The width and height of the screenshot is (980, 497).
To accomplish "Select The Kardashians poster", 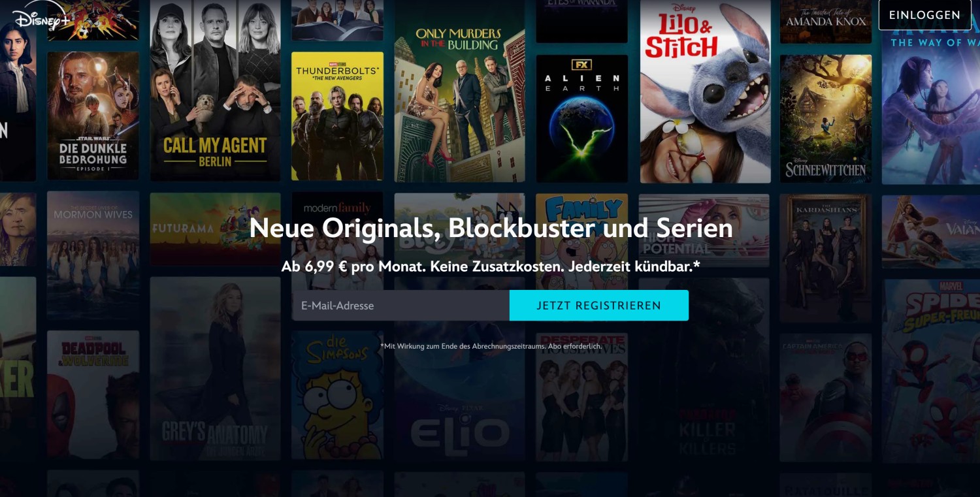I will coord(826,258).
